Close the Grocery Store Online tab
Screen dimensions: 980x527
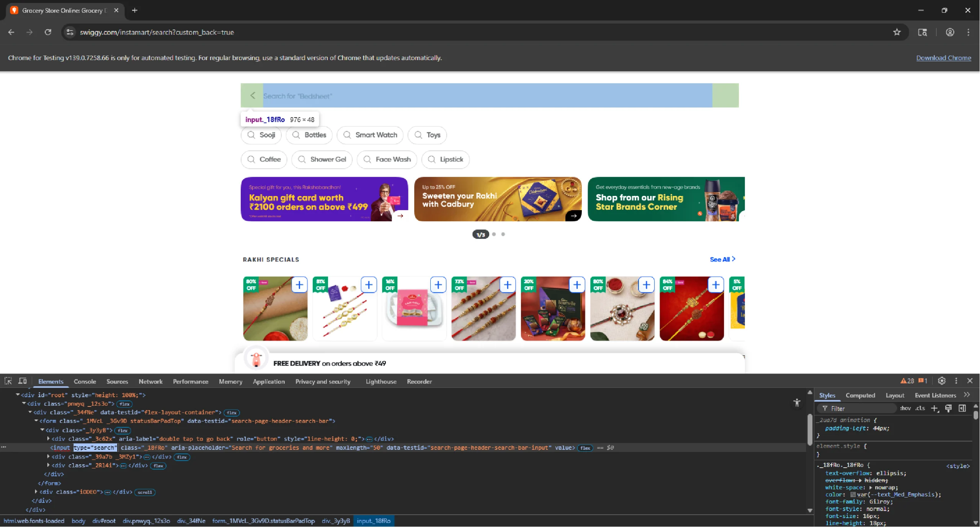pyautogui.click(x=116, y=10)
